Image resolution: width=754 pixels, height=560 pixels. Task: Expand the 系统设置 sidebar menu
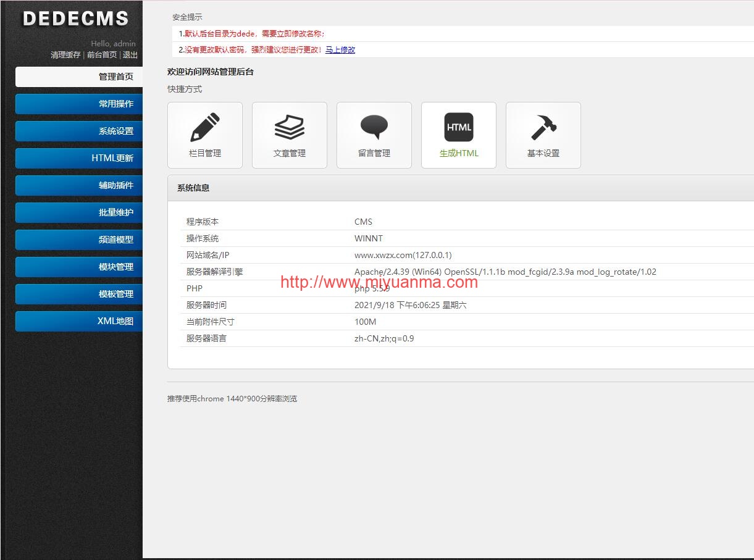79,131
